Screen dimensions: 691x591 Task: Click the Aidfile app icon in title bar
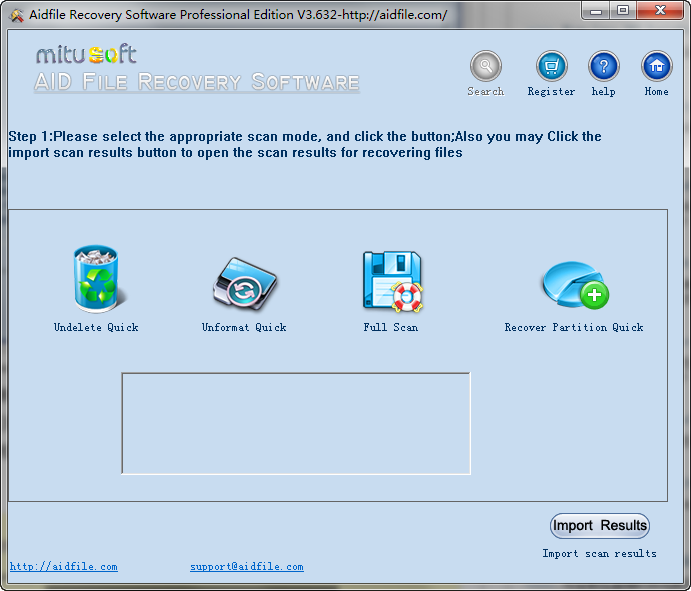(16, 15)
